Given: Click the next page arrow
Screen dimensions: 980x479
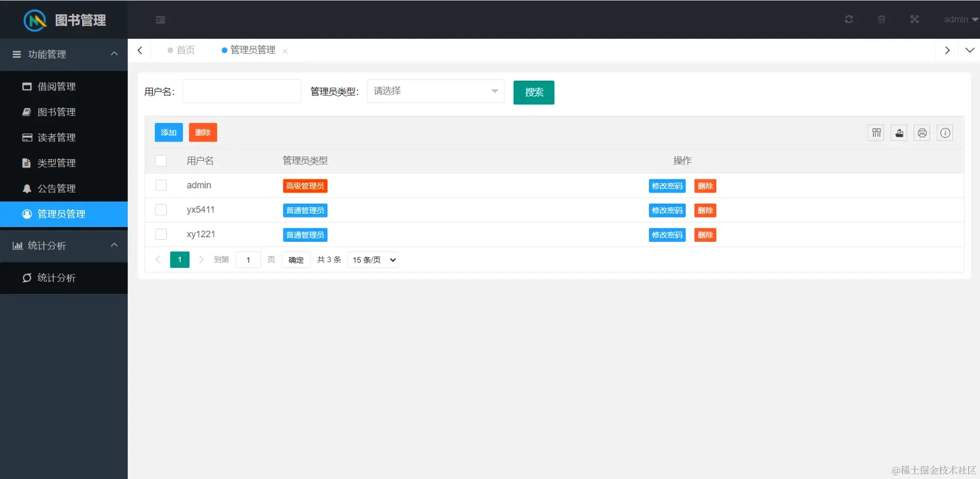Looking at the screenshot, I should coord(201,259).
